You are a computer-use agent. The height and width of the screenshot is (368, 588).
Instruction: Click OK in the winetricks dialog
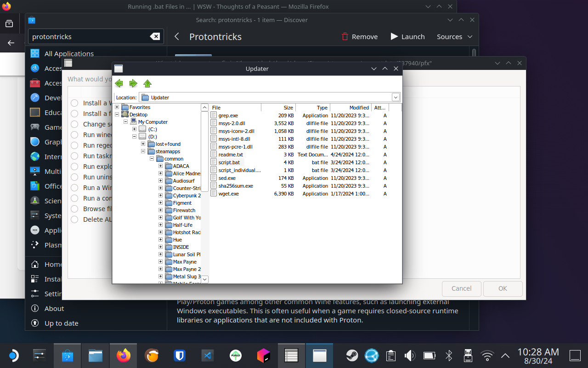pyautogui.click(x=503, y=288)
